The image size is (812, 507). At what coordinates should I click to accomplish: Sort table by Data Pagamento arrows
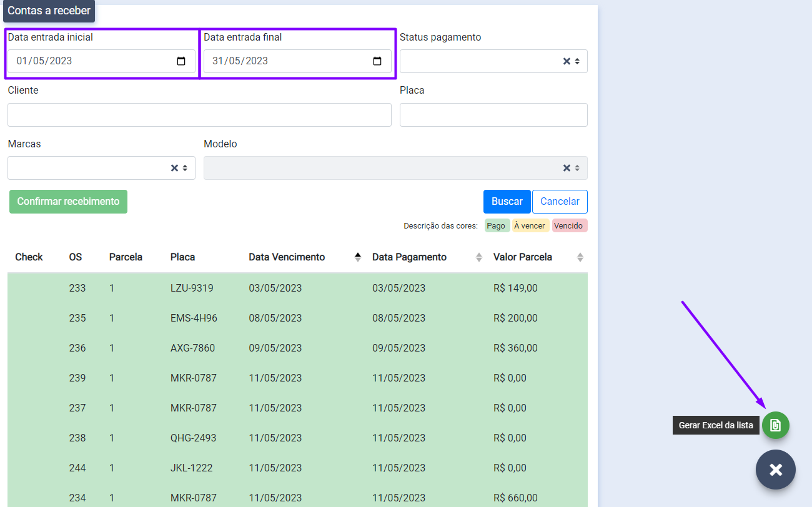(x=479, y=257)
